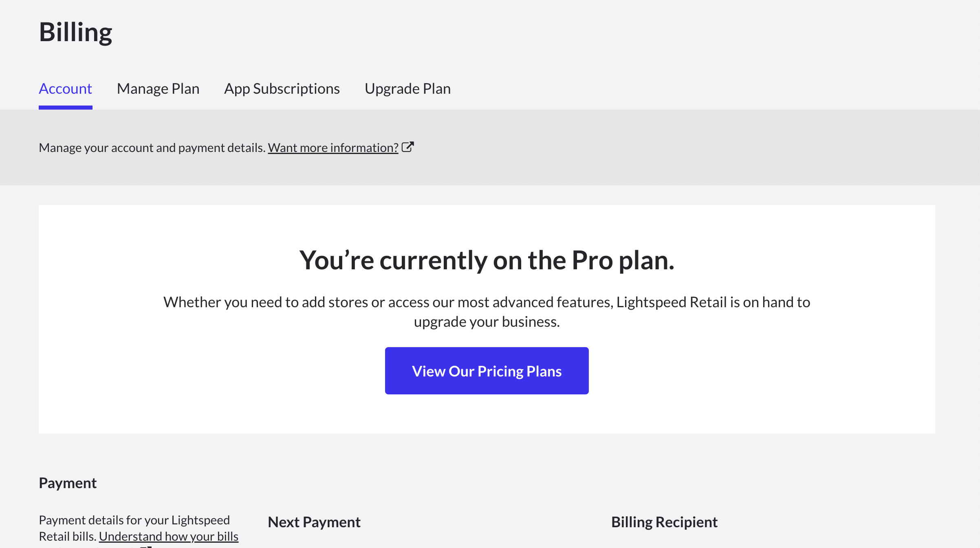This screenshot has height=548, width=980.
Task: Click the "Lightspeed Retail is on hand" sentence
Action: [x=713, y=302]
